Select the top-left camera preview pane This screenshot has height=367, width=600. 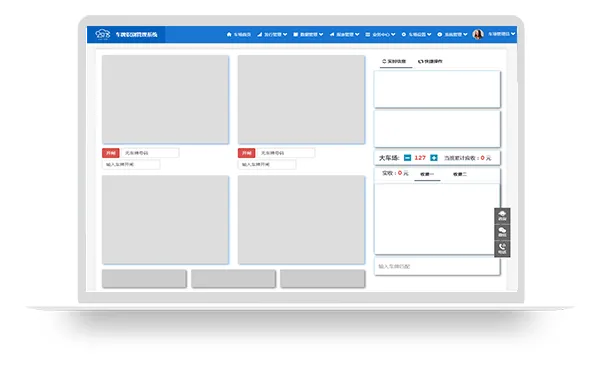pos(165,99)
